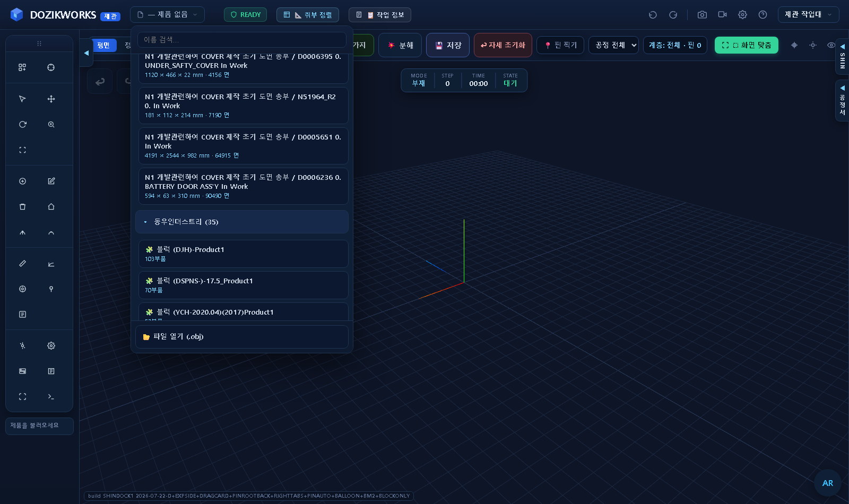The width and height of the screenshot is (849, 504).
Task: Toggle the eye visibility icon
Action: (831, 45)
